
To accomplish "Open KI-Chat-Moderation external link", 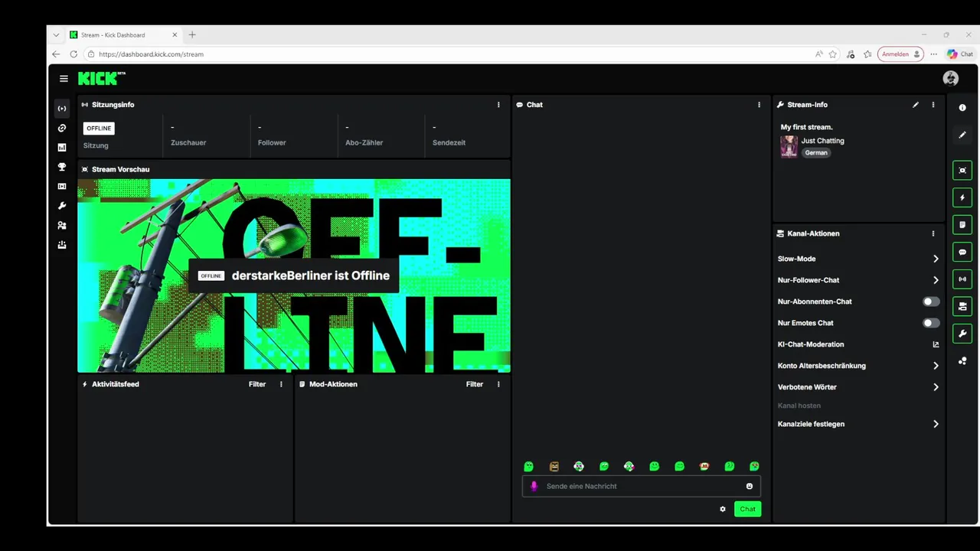I will tap(936, 344).
